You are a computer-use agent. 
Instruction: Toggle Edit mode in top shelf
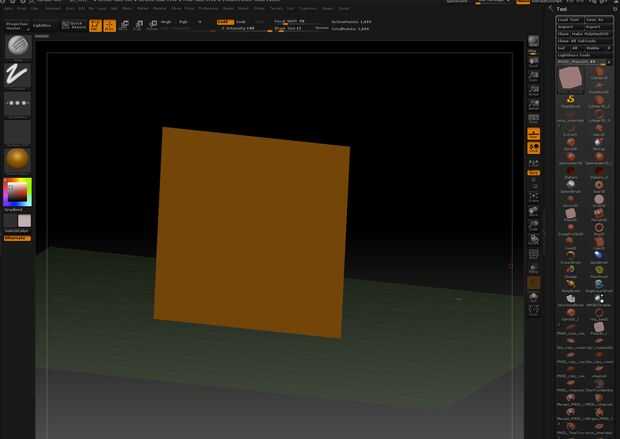point(95,26)
